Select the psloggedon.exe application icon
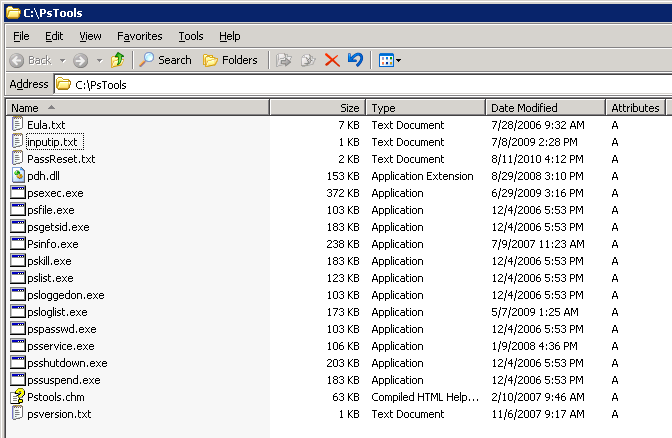The height and width of the screenshot is (438, 672). click(18, 294)
